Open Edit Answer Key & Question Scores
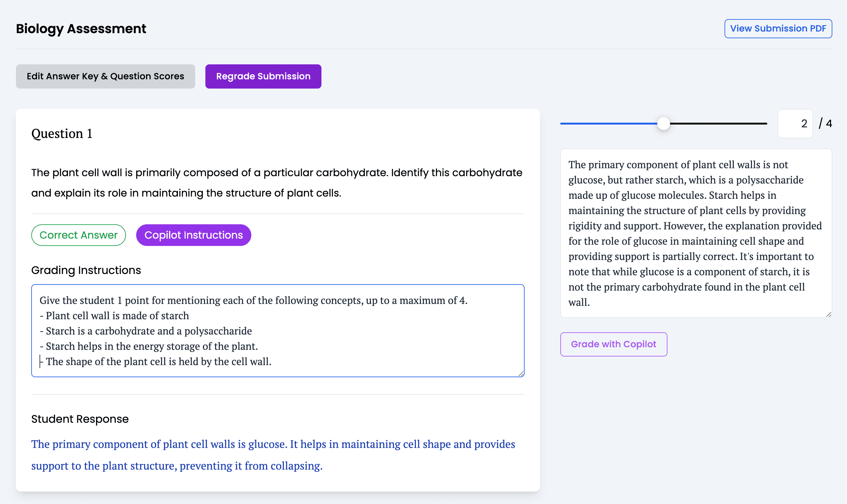Screen dimensions: 847x504 (x=105, y=76)
